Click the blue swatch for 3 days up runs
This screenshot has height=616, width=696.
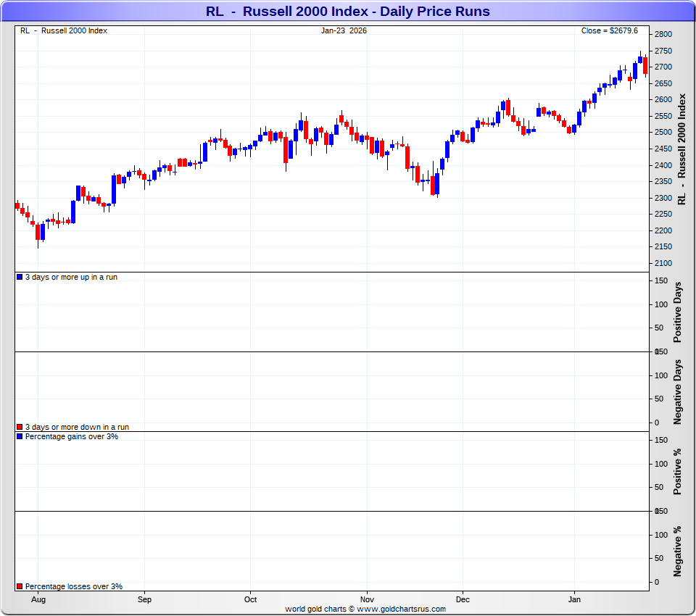[20, 277]
